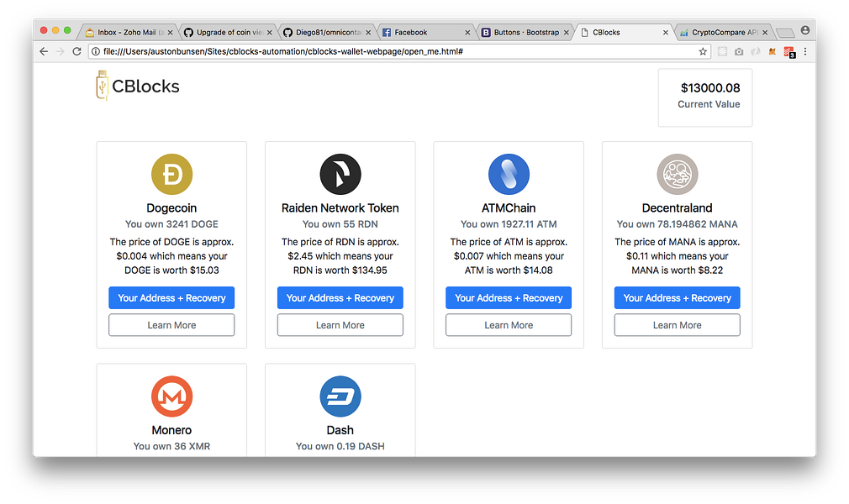849x504 pixels.
Task: Click the Monero coin icon
Action: [x=171, y=396]
